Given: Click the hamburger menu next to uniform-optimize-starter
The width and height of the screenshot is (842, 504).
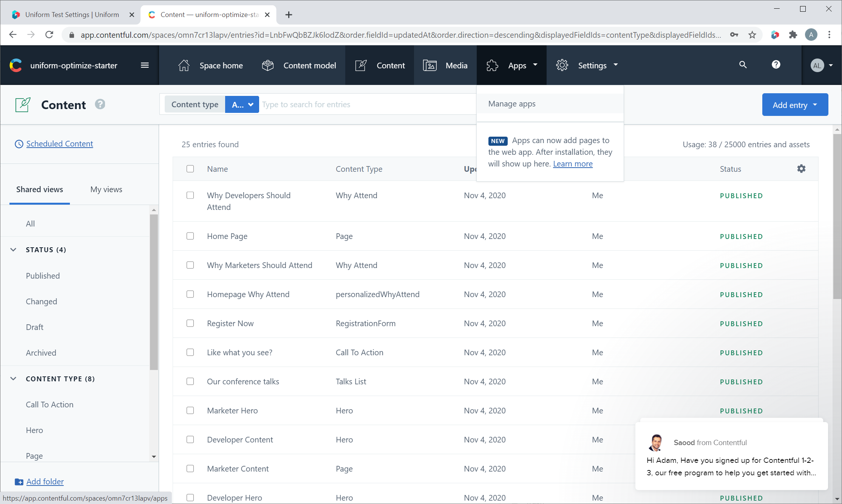Looking at the screenshot, I should pyautogui.click(x=145, y=65).
